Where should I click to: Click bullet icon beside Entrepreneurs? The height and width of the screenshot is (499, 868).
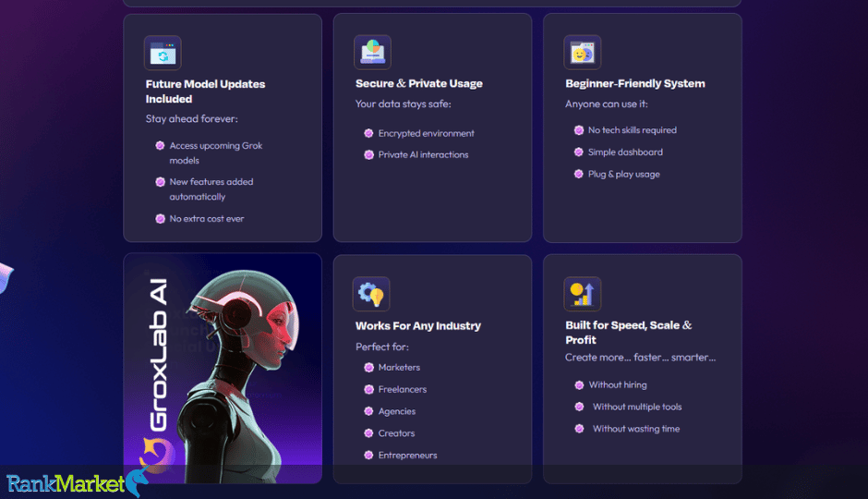[x=368, y=456]
